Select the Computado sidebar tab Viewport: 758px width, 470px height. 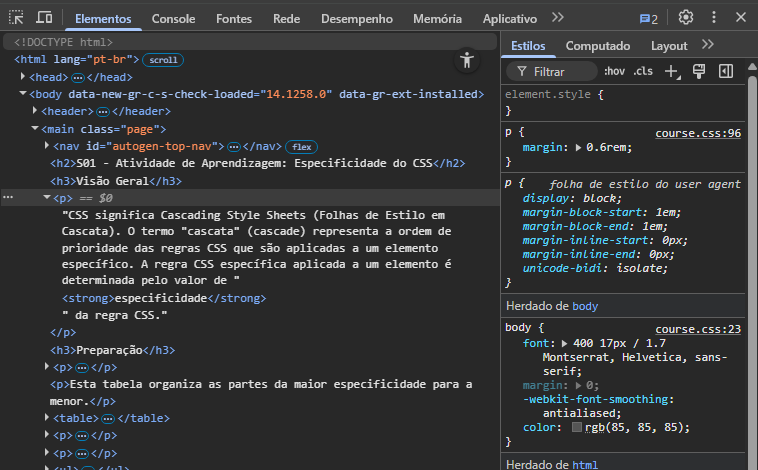[598, 46]
